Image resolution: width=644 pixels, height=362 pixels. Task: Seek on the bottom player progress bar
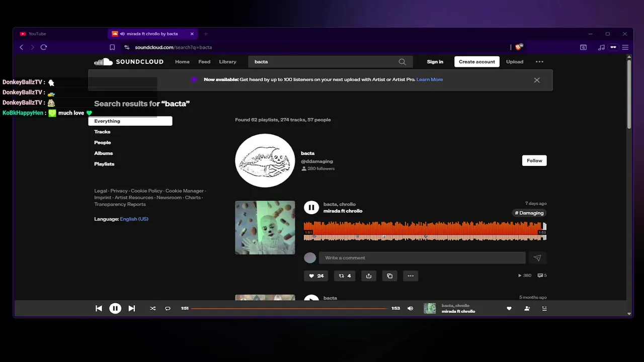click(x=288, y=308)
